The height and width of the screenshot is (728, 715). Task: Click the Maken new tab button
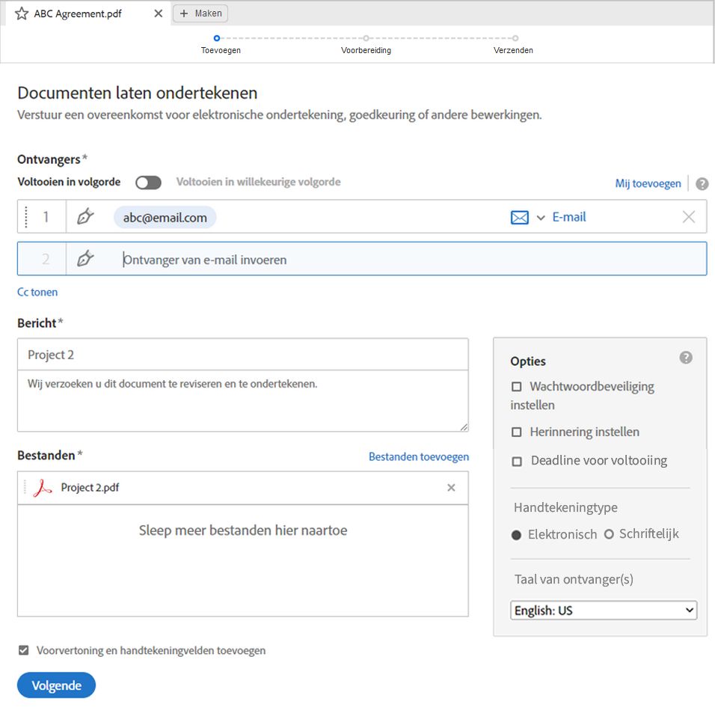[200, 13]
